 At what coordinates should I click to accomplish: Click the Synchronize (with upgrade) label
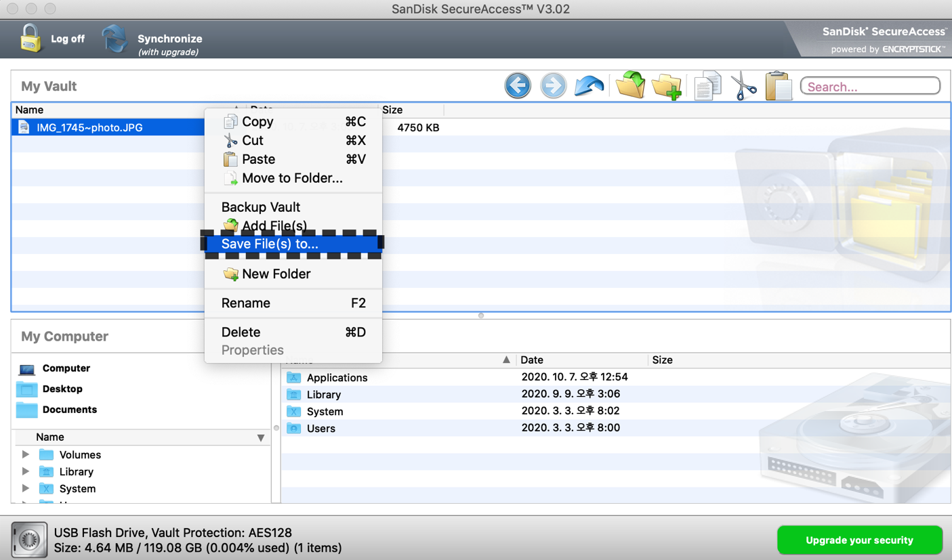169,45
